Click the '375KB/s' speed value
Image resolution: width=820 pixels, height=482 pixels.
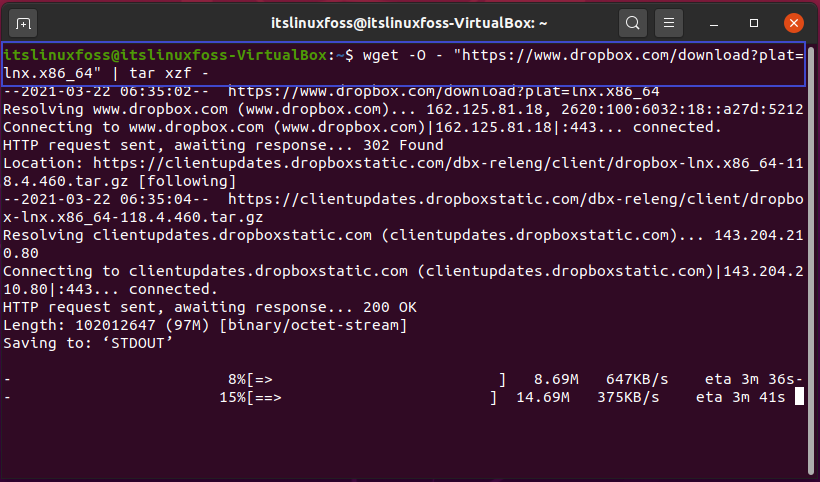coord(628,397)
